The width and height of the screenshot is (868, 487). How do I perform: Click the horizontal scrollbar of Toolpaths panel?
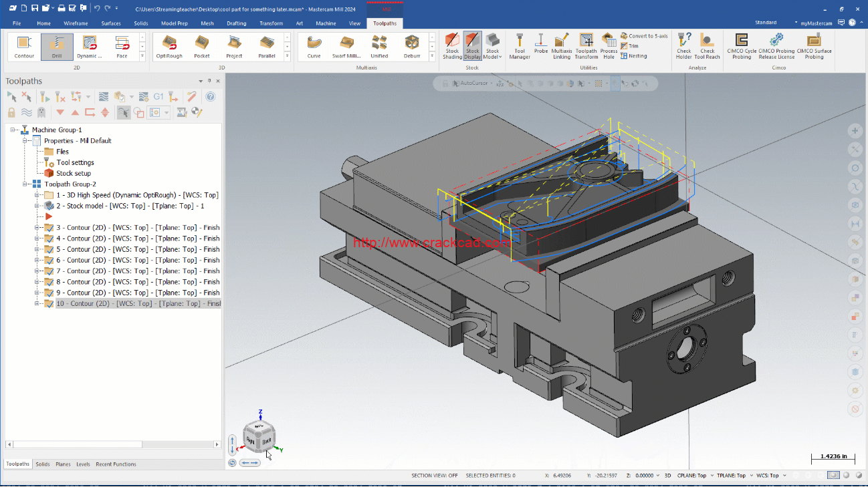pyautogui.click(x=113, y=445)
